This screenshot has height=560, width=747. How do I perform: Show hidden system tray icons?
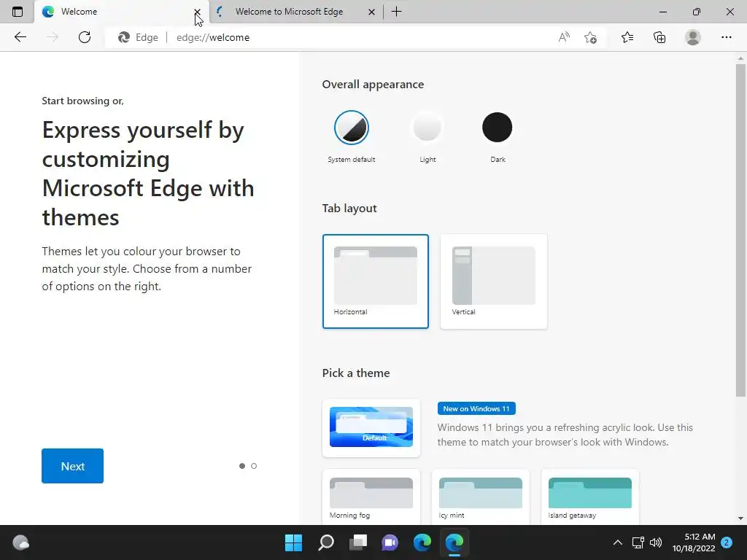point(617,542)
